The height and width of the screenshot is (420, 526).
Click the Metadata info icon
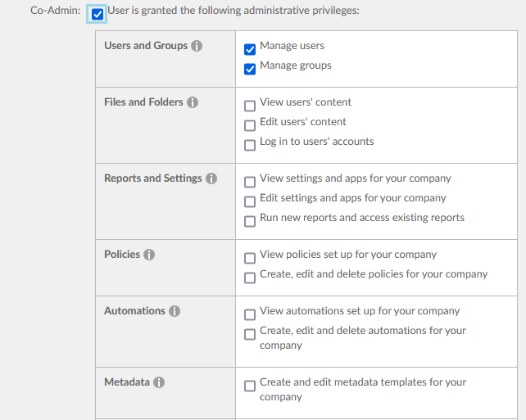[159, 382]
